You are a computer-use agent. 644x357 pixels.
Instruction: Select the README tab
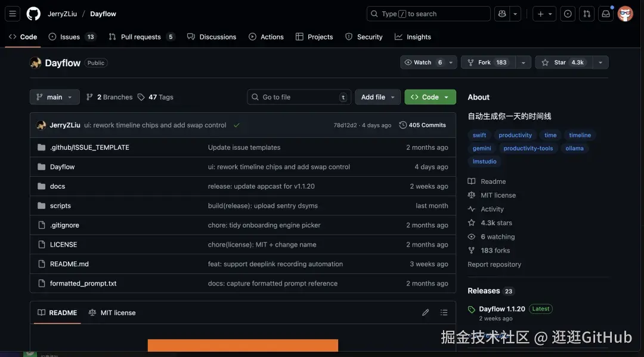[57, 313]
